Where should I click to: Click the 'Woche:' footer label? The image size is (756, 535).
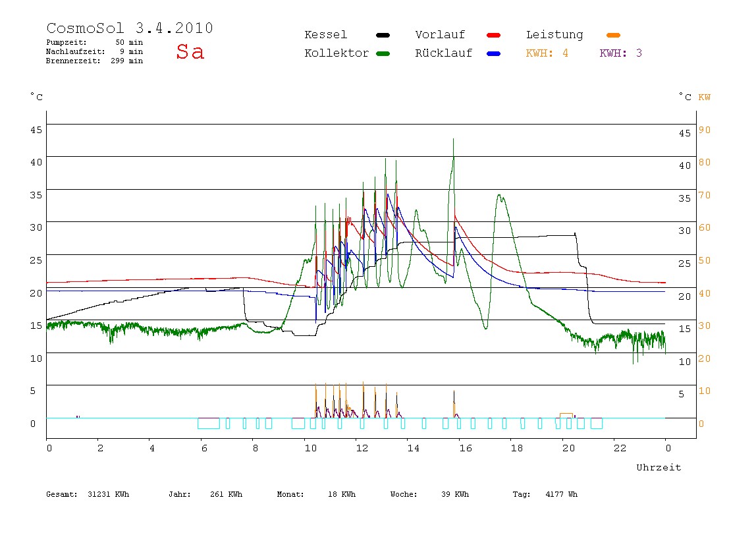click(x=404, y=494)
